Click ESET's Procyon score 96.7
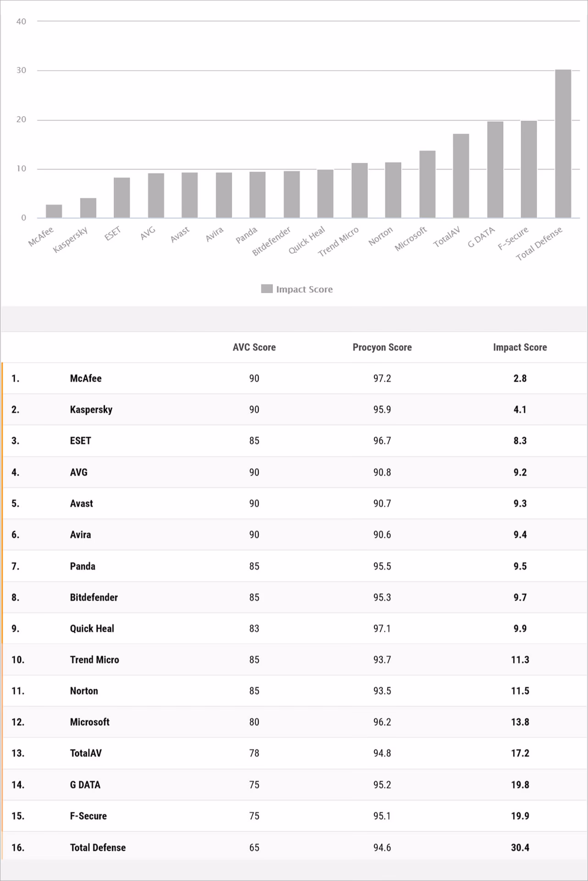The image size is (588, 881). (x=382, y=441)
